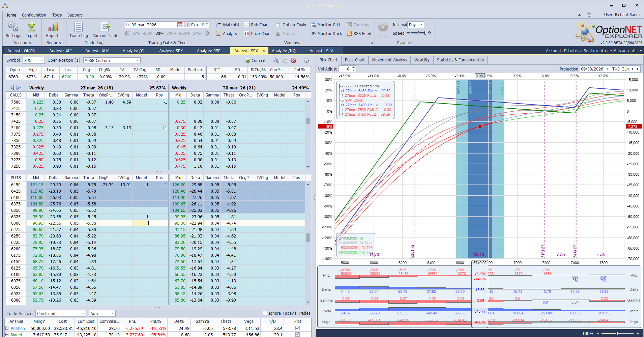Increase the Vol Adjust stepper value
644x337 pixels.
pyautogui.click(x=353, y=67)
